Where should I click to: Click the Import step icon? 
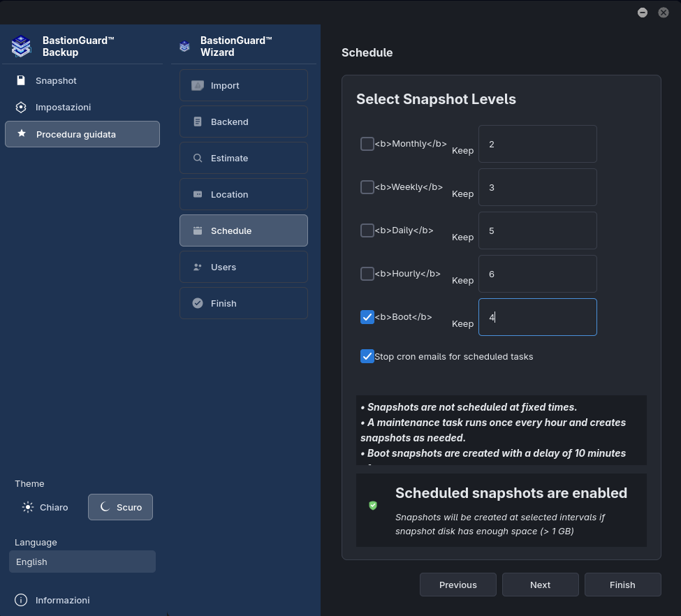[x=198, y=86]
